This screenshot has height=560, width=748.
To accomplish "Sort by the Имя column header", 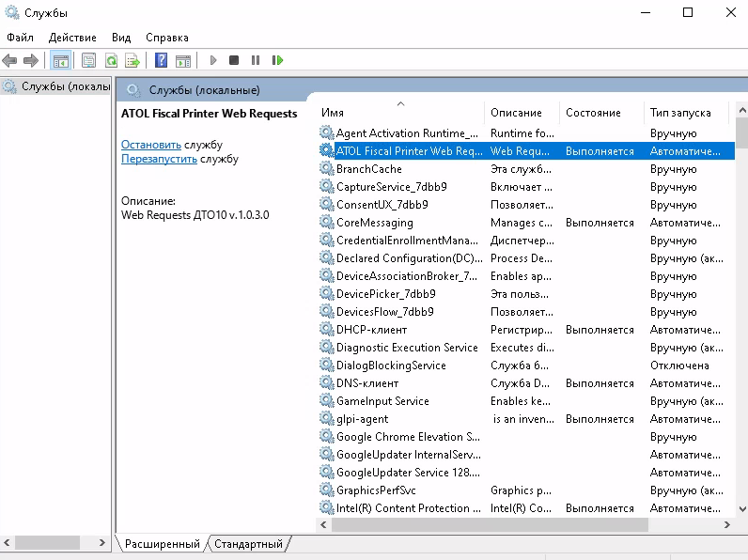I will [400, 113].
